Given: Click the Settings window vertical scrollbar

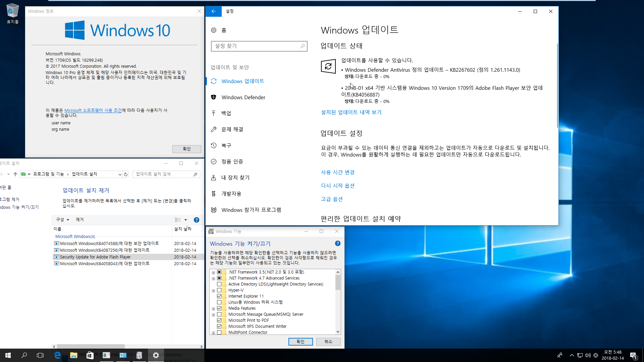Looking at the screenshot, I should pos(557,85).
